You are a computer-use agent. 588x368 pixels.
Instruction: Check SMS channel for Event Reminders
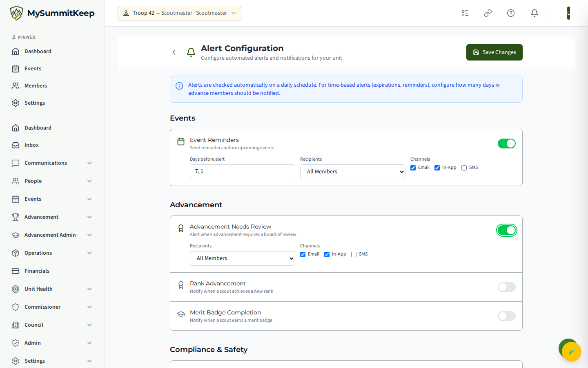click(x=464, y=168)
